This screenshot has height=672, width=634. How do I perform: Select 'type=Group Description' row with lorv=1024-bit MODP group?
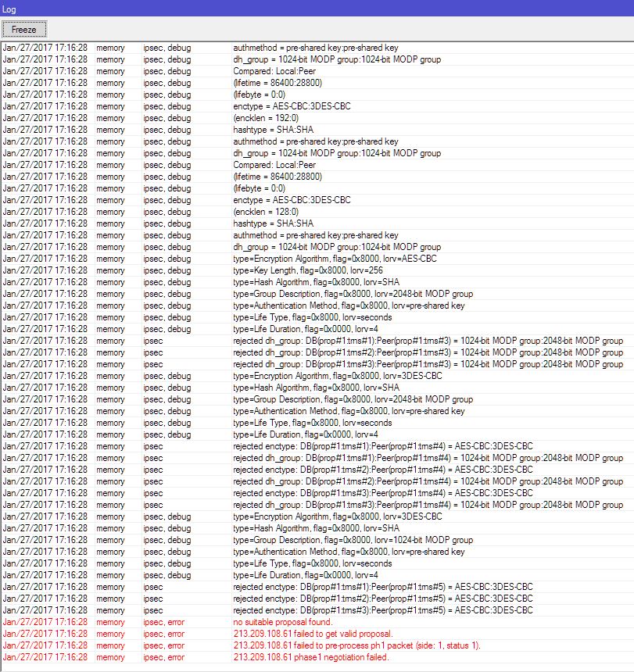point(317,540)
